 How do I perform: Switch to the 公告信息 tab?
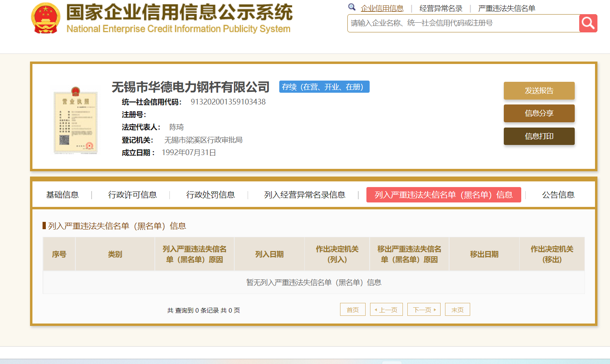click(559, 195)
